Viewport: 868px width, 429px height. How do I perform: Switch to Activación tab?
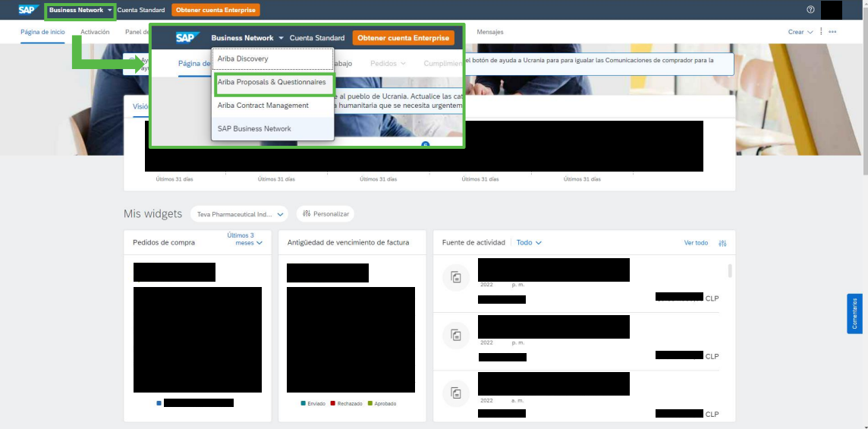click(95, 32)
